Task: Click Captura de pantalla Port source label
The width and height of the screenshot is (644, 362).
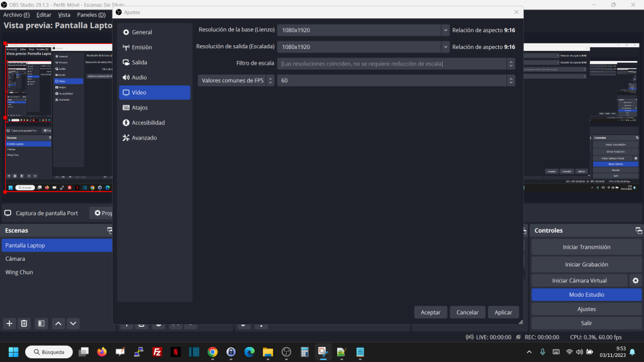Action: (47, 213)
